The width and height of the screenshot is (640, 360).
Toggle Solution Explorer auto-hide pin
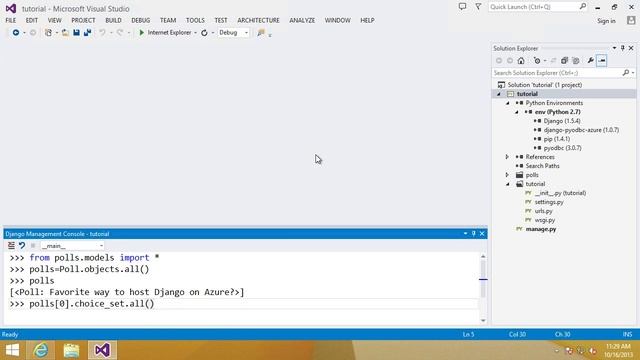pyautogui.click(x=622, y=48)
